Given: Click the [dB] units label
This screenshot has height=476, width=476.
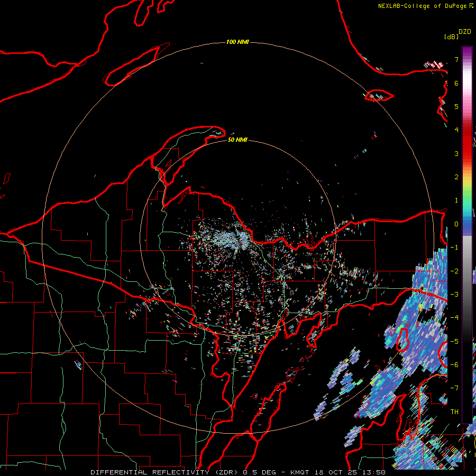Looking at the screenshot, I should (x=451, y=36).
